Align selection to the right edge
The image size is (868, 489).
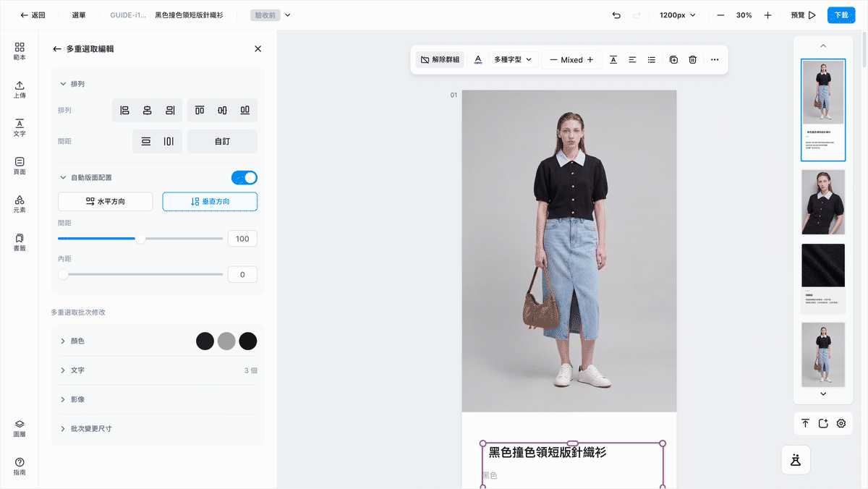click(170, 110)
